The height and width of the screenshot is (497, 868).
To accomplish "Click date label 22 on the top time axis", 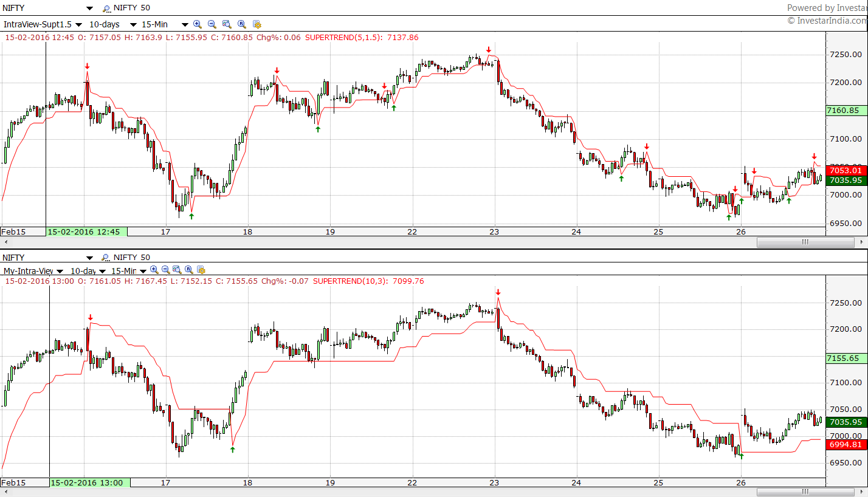I will point(412,231).
